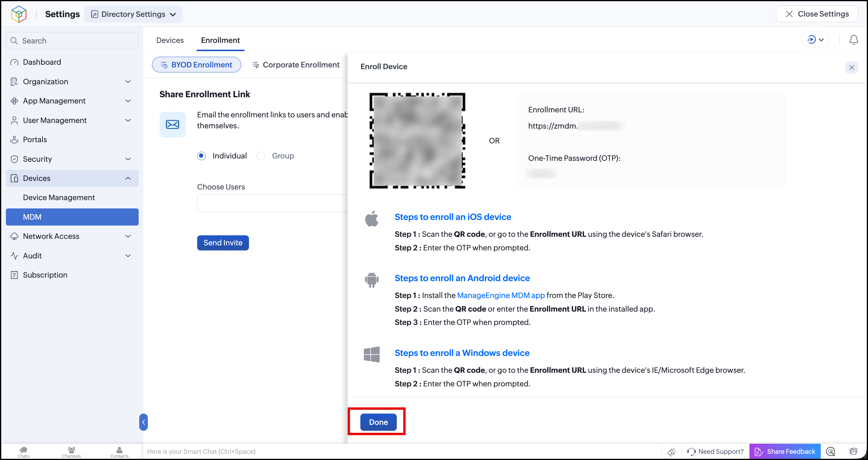This screenshot has width=868, height=460.
Task: Click the Close Settings button
Action: tap(817, 14)
